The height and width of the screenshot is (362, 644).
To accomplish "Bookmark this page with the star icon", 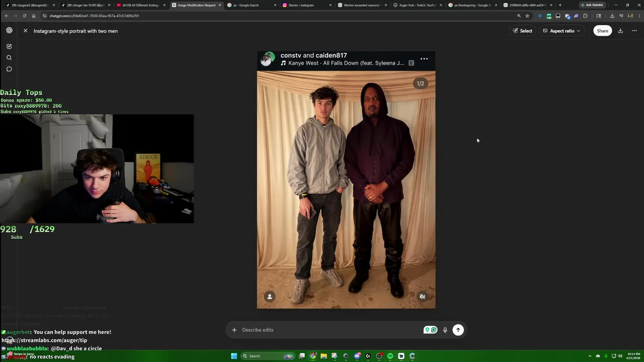I will pyautogui.click(x=527, y=16).
